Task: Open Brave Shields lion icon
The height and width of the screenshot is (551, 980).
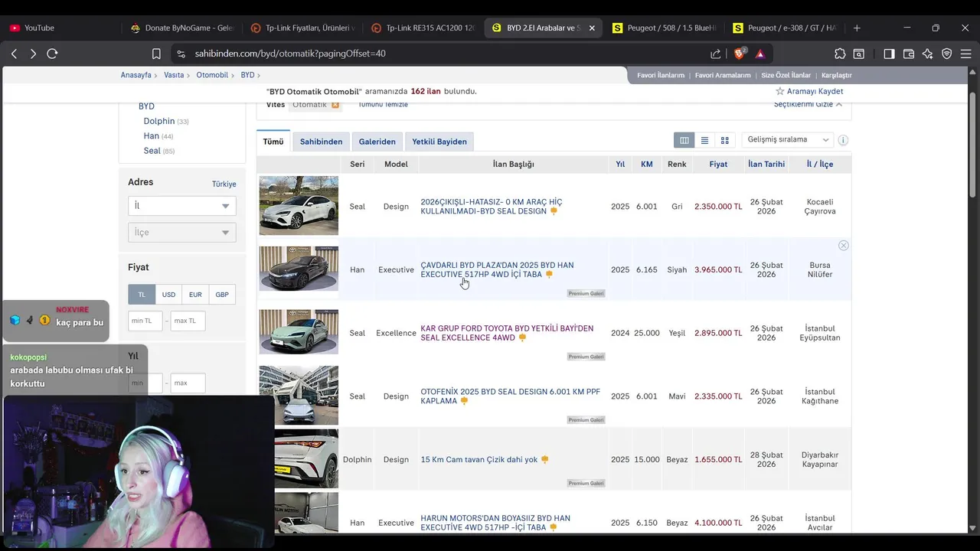Action: [740, 54]
